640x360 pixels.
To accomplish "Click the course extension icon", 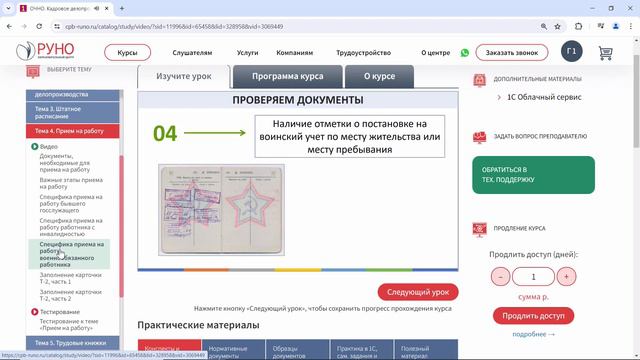I will point(480,229).
